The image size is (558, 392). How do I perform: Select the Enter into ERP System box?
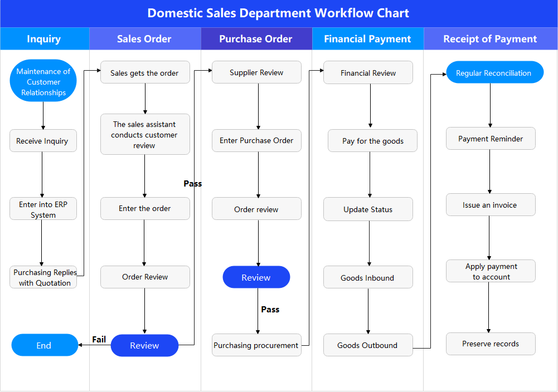click(43, 208)
